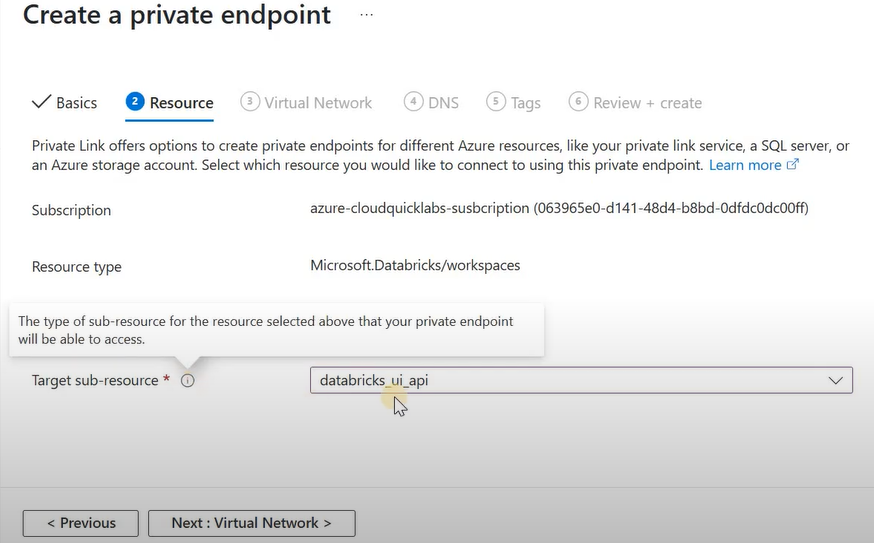Click the step 5 circle icon for Tags
Image resolution: width=874 pixels, height=543 pixels.
pos(495,102)
